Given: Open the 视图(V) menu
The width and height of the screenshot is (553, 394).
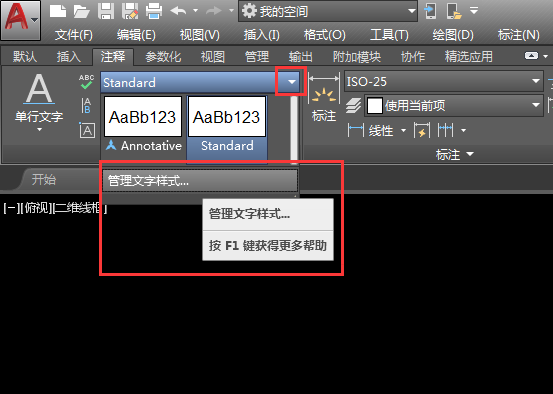Looking at the screenshot, I should click(x=200, y=35).
